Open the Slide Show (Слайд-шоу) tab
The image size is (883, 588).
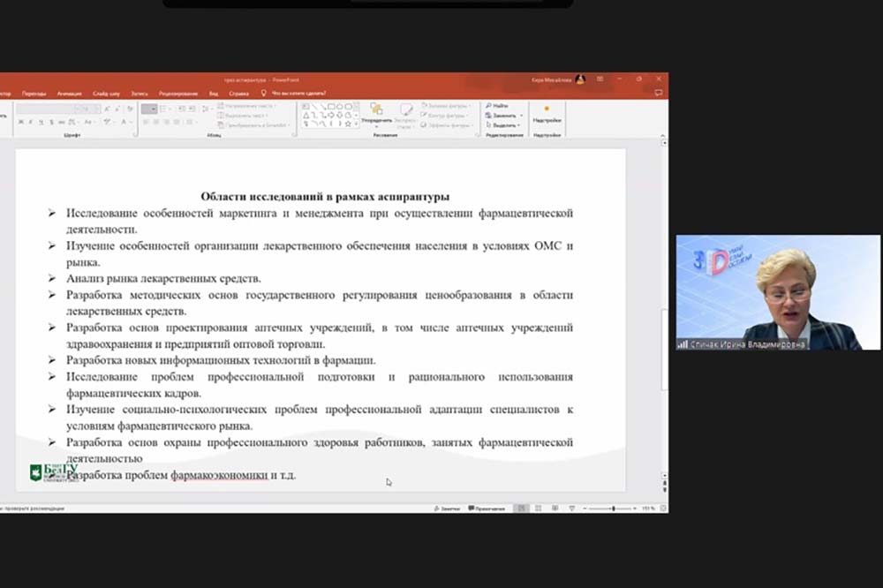tap(106, 93)
